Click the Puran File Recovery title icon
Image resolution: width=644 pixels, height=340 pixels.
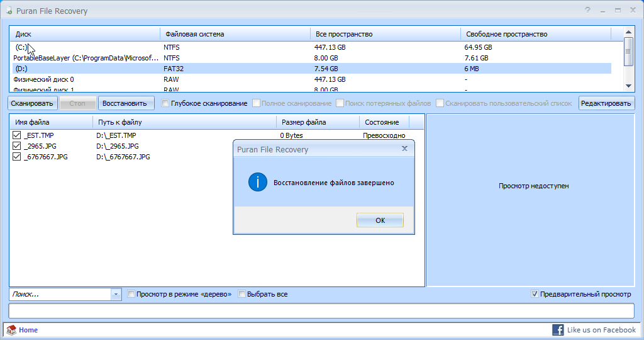(9, 11)
